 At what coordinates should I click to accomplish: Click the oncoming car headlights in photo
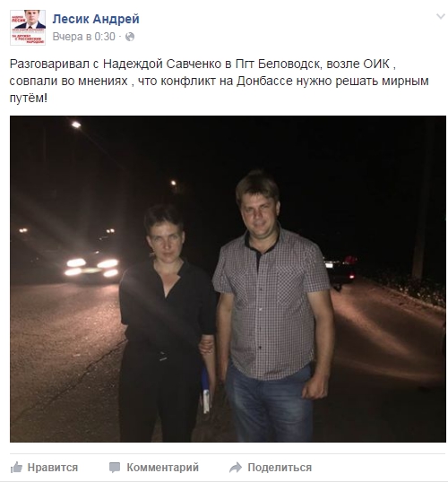(x=92, y=268)
